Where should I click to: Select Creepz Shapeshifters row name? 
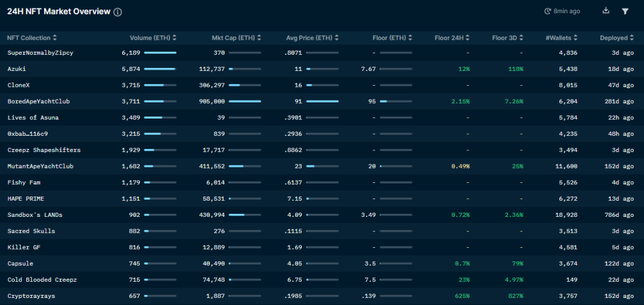click(x=44, y=150)
